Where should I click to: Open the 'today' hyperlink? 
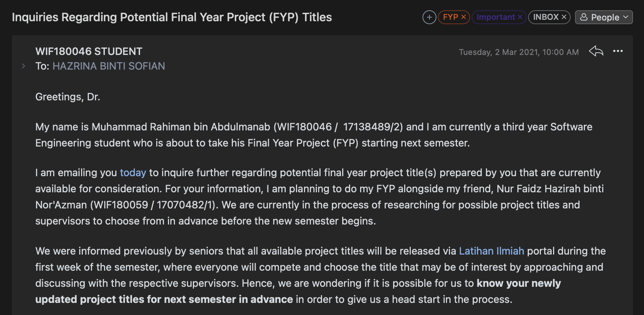[x=133, y=172]
